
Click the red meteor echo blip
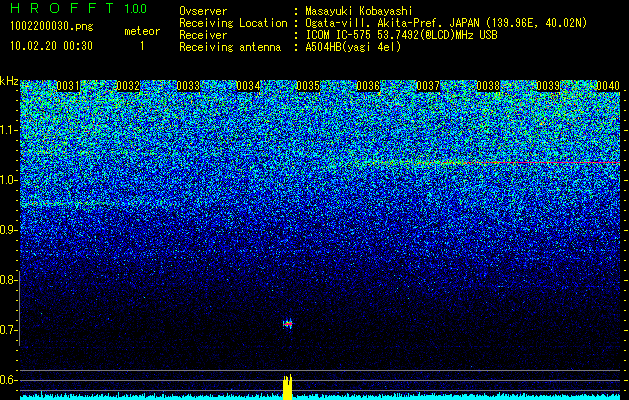288,324
